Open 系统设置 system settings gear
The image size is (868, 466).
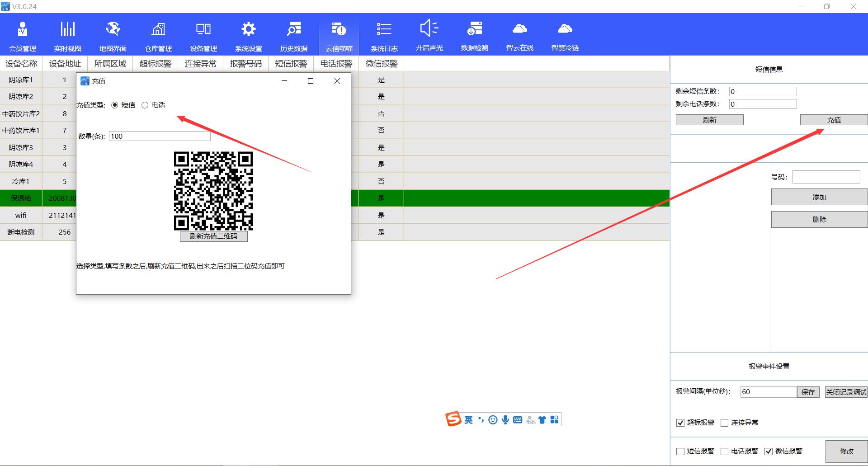(x=249, y=36)
